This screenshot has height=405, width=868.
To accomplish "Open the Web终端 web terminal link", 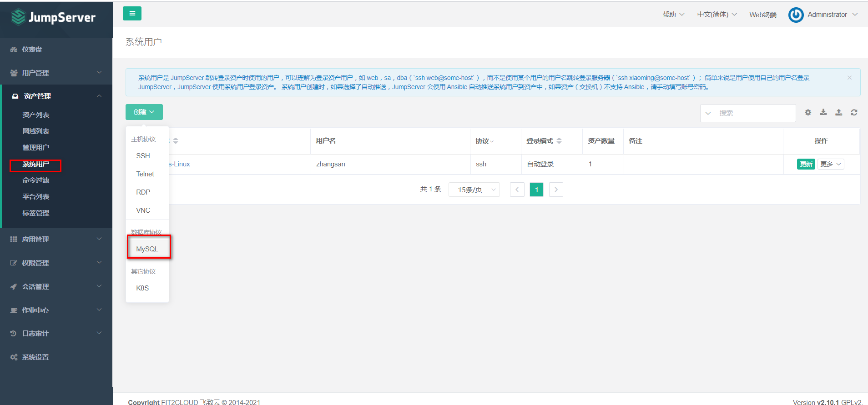I will point(763,15).
